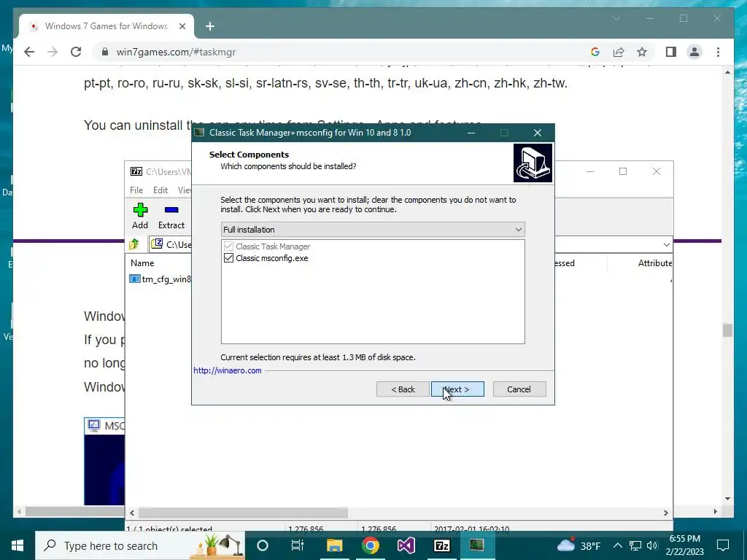747x560 pixels.
Task: Open the 7-Zip File menu
Action: 136,190
